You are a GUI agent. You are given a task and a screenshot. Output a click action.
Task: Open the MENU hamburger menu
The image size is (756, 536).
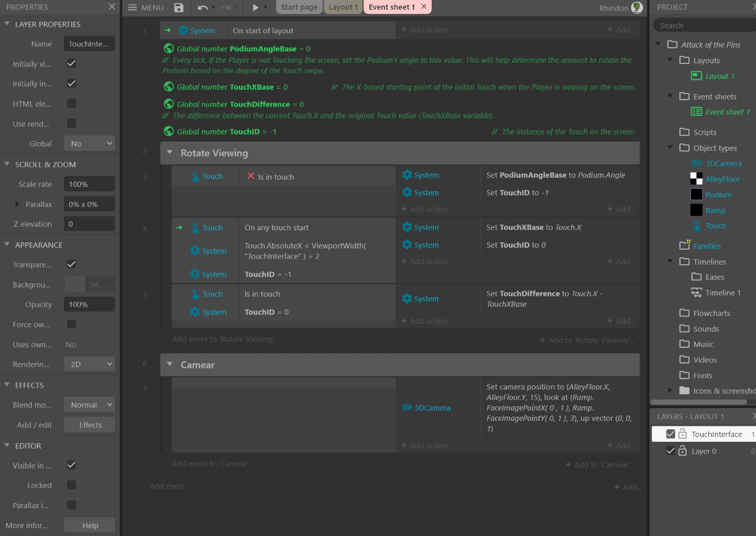pos(145,7)
